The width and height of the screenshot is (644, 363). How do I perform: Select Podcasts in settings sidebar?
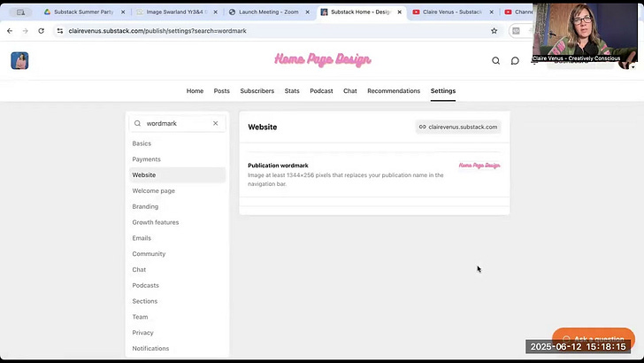[178, 285]
